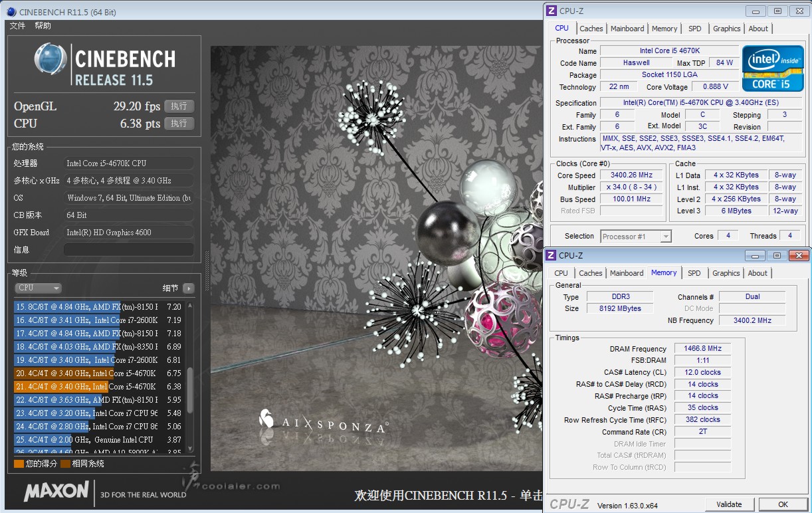Viewport: 812px width, 513px height.
Task: Switch to Memory tab in the processor CPU-Z window
Action: click(x=664, y=29)
